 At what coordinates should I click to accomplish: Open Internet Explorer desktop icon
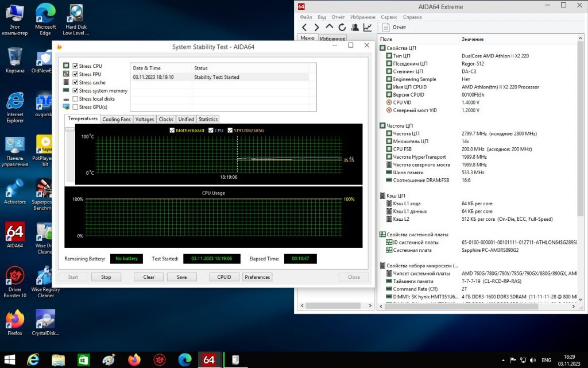pyautogui.click(x=15, y=108)
